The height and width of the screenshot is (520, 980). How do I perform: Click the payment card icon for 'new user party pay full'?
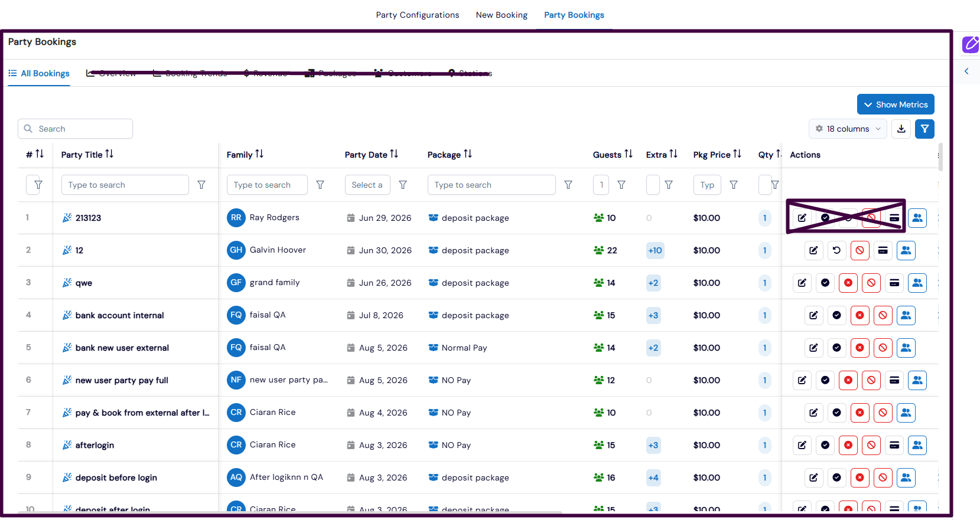[x=894, y=380]
